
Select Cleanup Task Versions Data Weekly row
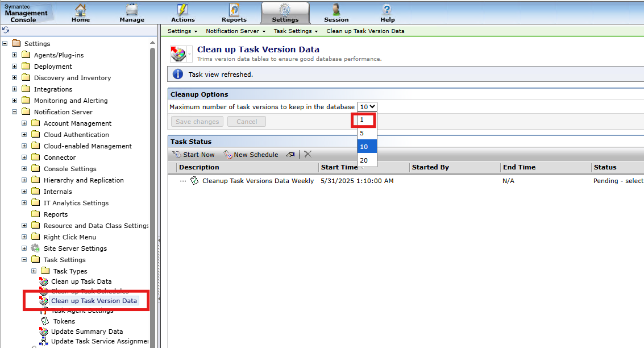[x=406, y=181]
